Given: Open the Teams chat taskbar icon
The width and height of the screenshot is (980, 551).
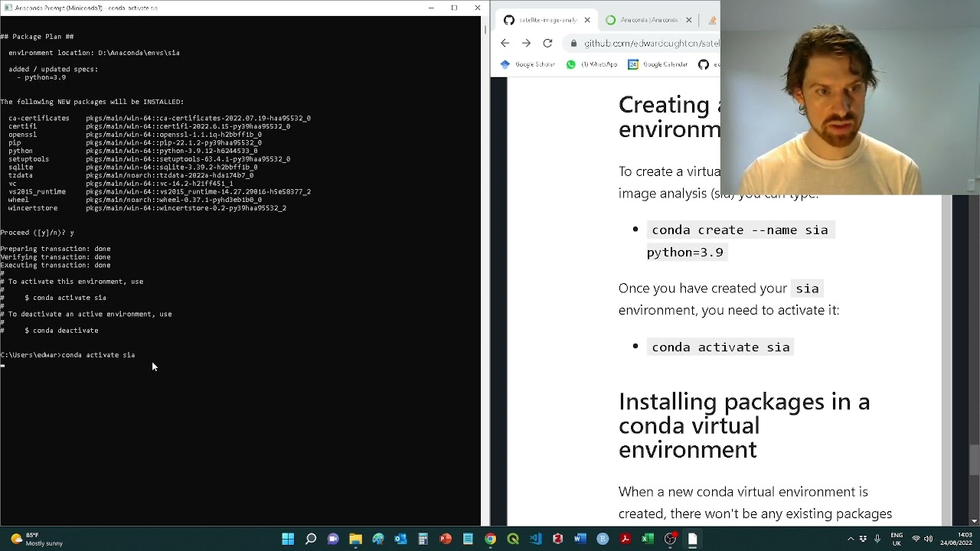Looking at the screenshot, I should [333, 539].
